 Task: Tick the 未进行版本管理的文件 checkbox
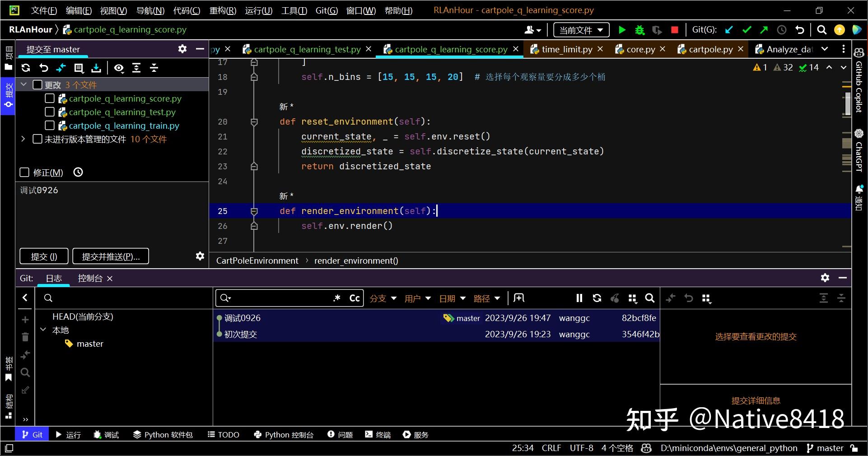click(x=38, y=139)
